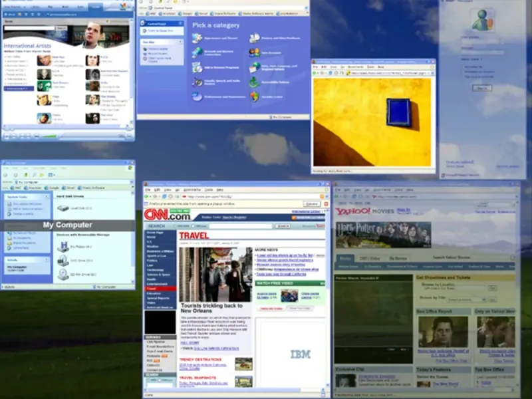The image size is (532, 399).
Task: Toggle Folders button in My Computer toolbar
Action: pos(42,175)
